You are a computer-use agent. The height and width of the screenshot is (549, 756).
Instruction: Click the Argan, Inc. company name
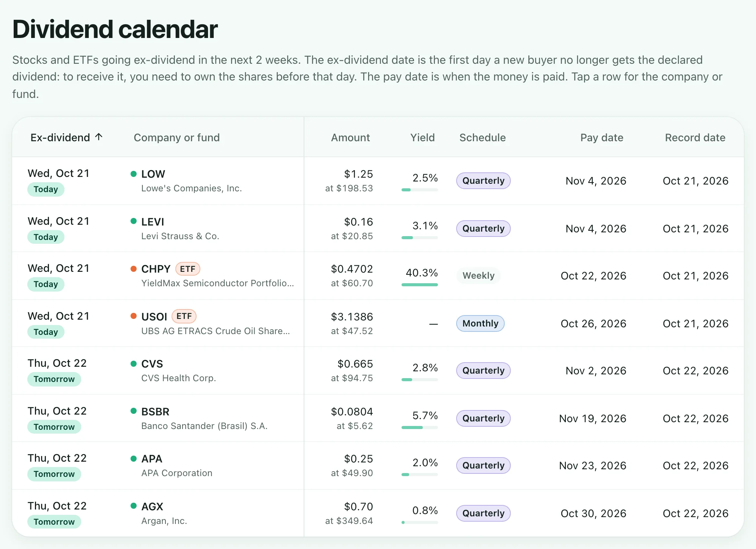point(164,521)
